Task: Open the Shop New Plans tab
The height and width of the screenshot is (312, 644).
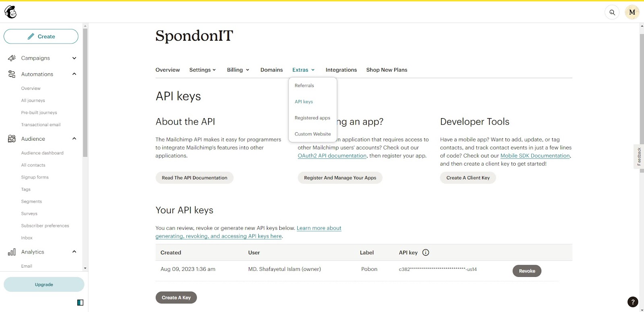Action: point(386,70)
